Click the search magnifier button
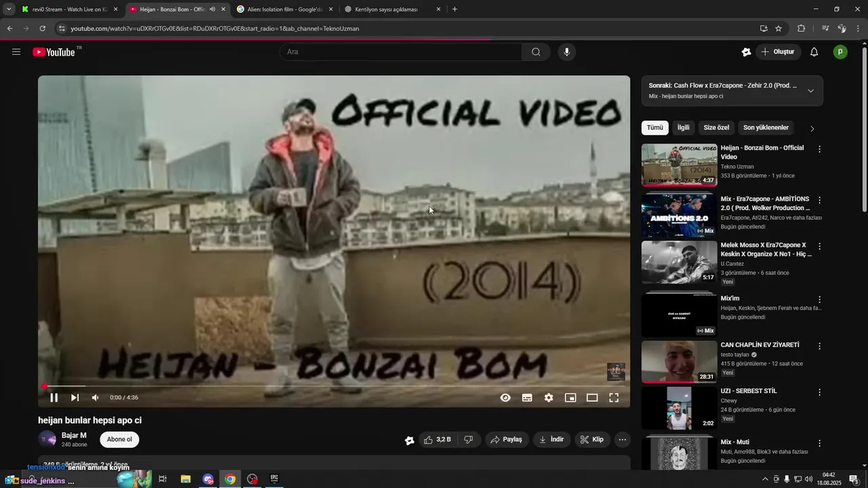This screenshot has width=868, height=488. (536, 52)
